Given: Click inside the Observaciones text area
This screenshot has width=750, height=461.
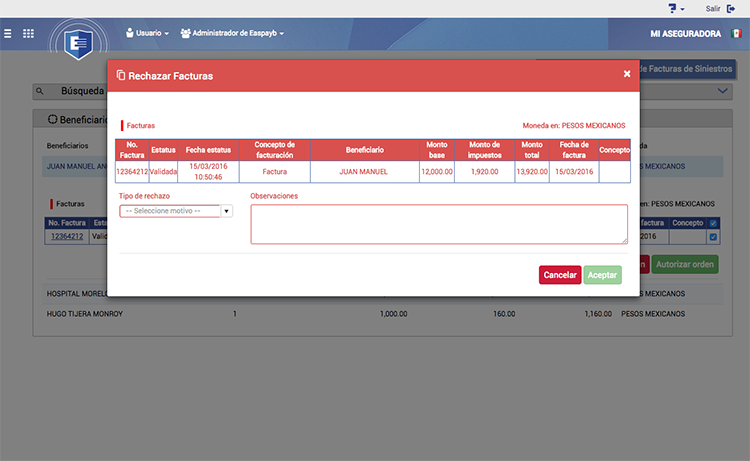Looking at the screenshot, I should (x=438, y=224).
